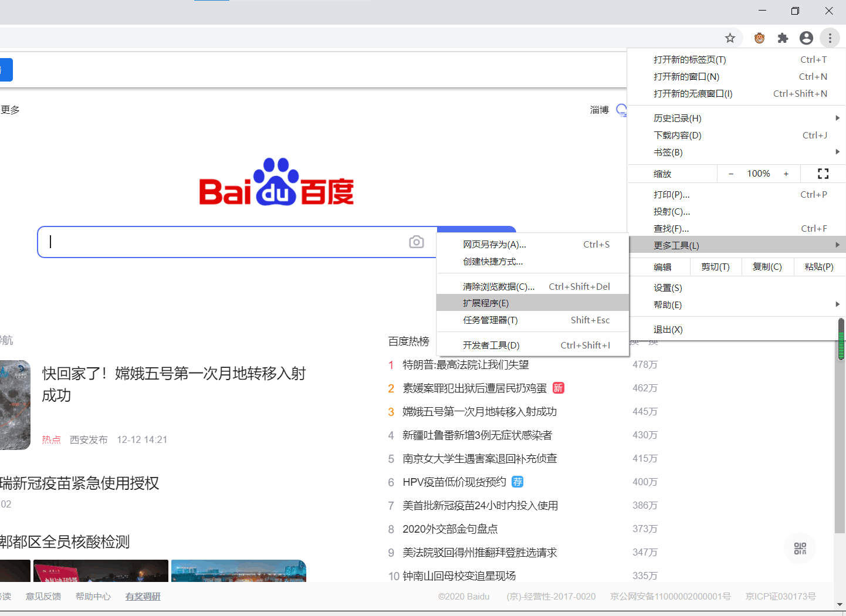This screenshot has height=616, width=846.
Task: Choose 打开新的窗口(N)
Action: click(736, 76)
